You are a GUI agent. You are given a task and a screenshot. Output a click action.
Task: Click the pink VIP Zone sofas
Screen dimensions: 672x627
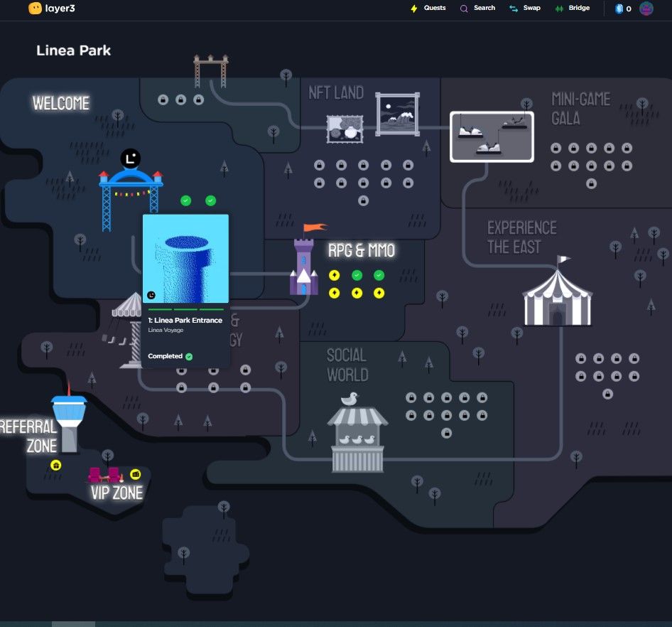click(x=105, y=475)
